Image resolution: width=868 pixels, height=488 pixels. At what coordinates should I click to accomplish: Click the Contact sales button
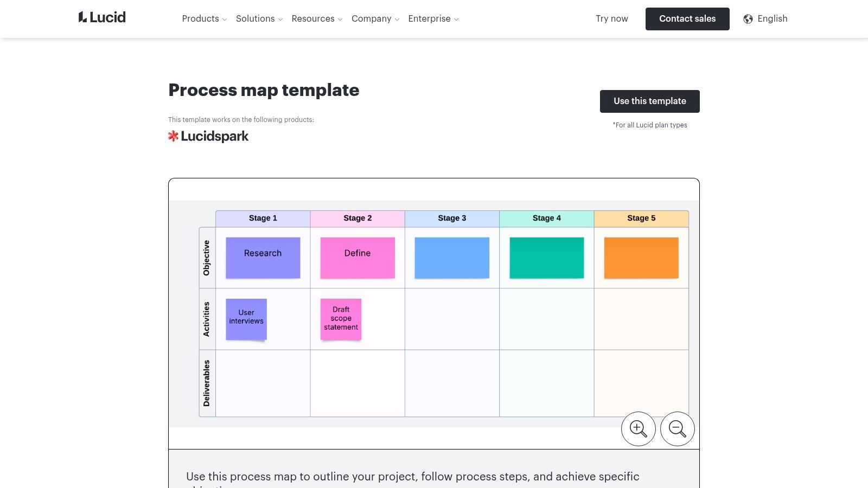(x=687, y=18)
